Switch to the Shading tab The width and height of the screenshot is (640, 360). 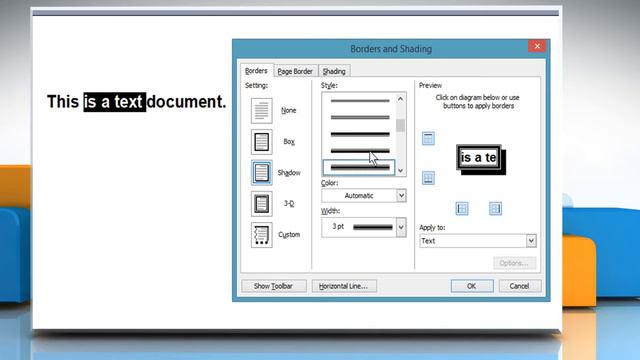point(334,71)
